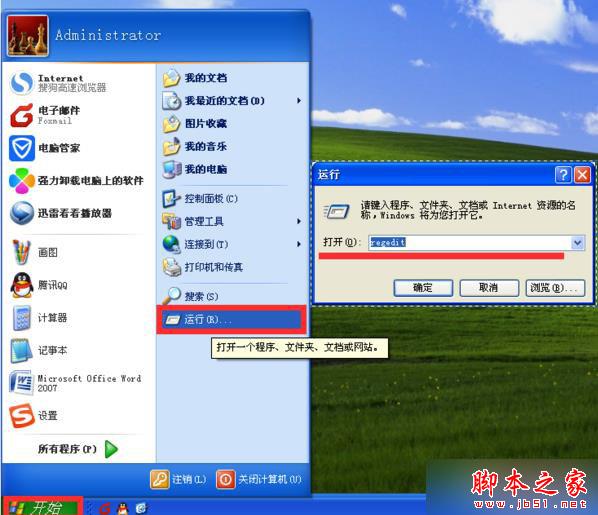Open 我的文档 folder icon
This screenshot has height=515, width=598.
point(171,78)
